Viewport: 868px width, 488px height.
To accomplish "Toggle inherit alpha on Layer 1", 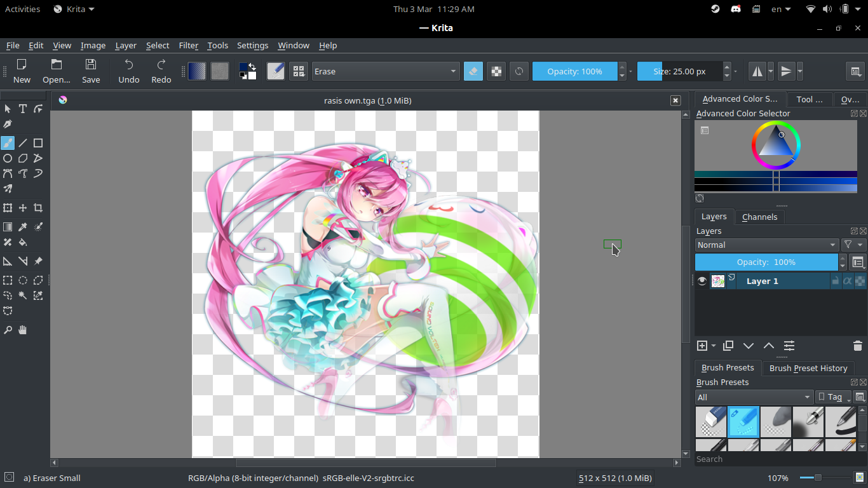I will 847,281.
